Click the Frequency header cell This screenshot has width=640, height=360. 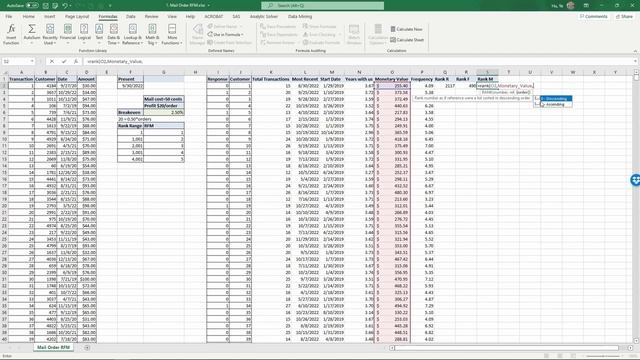click(422, 79)
